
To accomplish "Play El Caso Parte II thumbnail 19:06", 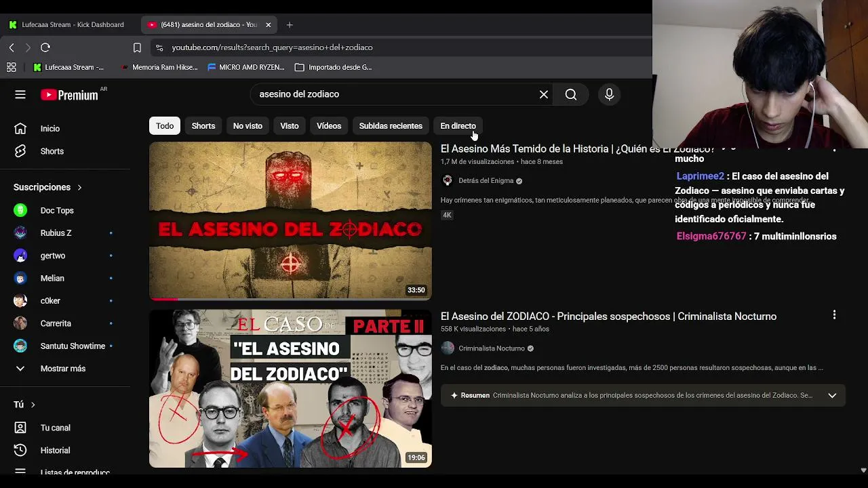I will click(x=290, y=388).
